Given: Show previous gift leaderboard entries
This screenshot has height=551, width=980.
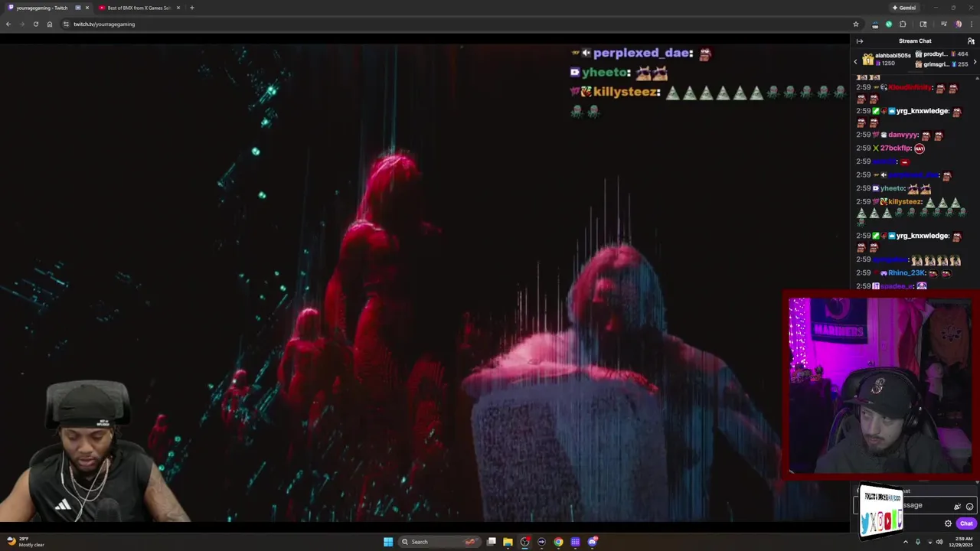Looking at the screenshot, I should point(856,61).
